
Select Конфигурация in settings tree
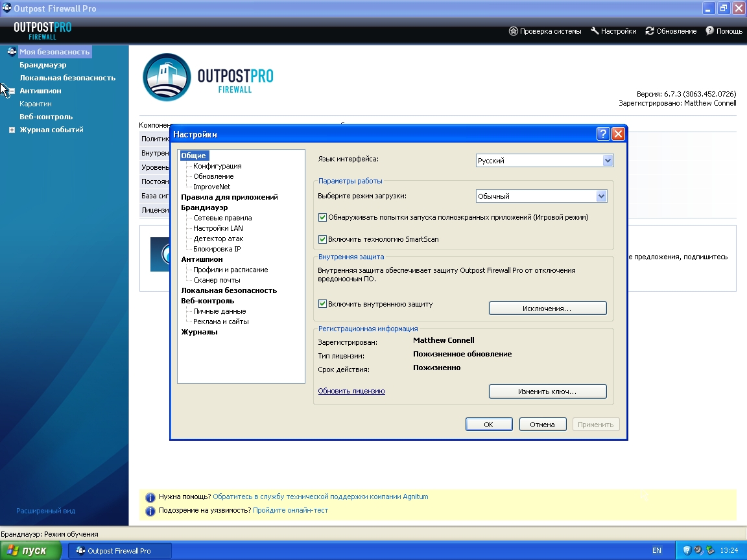click(x=217, y=166)
